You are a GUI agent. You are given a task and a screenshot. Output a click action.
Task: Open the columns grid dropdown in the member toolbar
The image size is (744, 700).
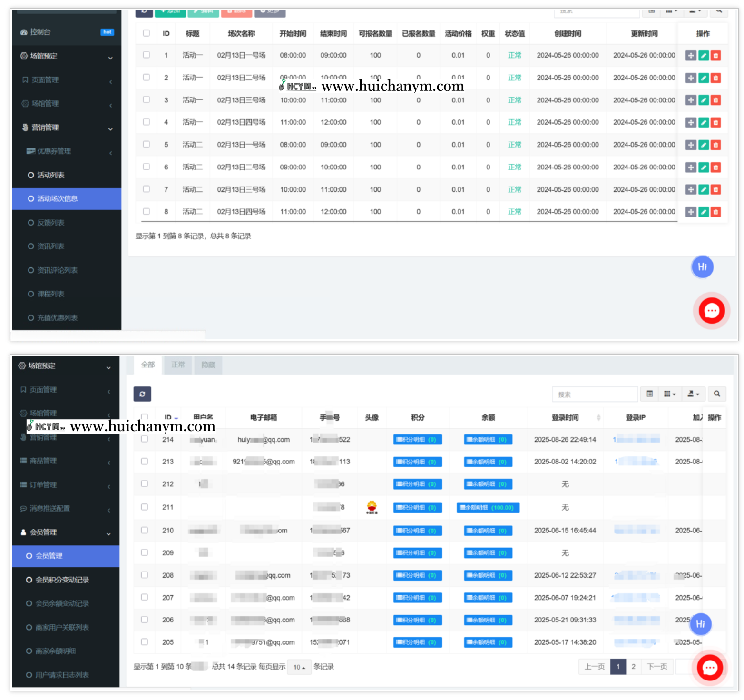coord(669,394)
